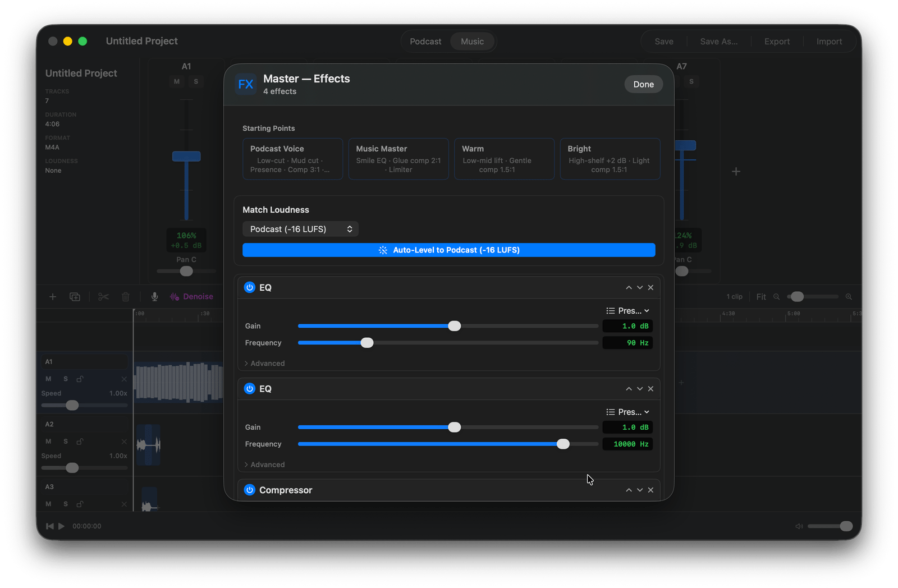Screen dimensions: 898x588
Task: Apply the Music Master starting point
Action: coord(398,159)
